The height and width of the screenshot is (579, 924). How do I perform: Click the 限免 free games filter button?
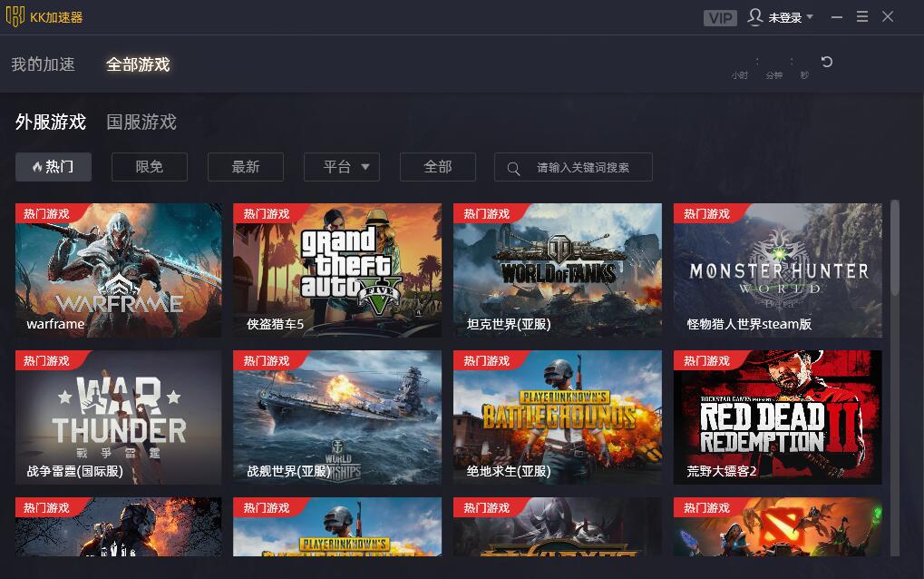[x=149, y=166]
